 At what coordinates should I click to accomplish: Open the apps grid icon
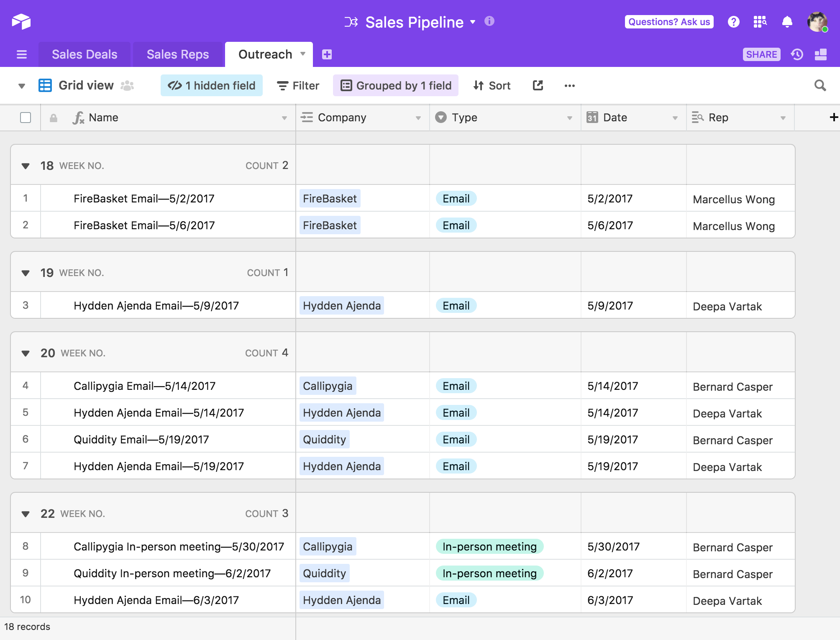tap(760, 22)
